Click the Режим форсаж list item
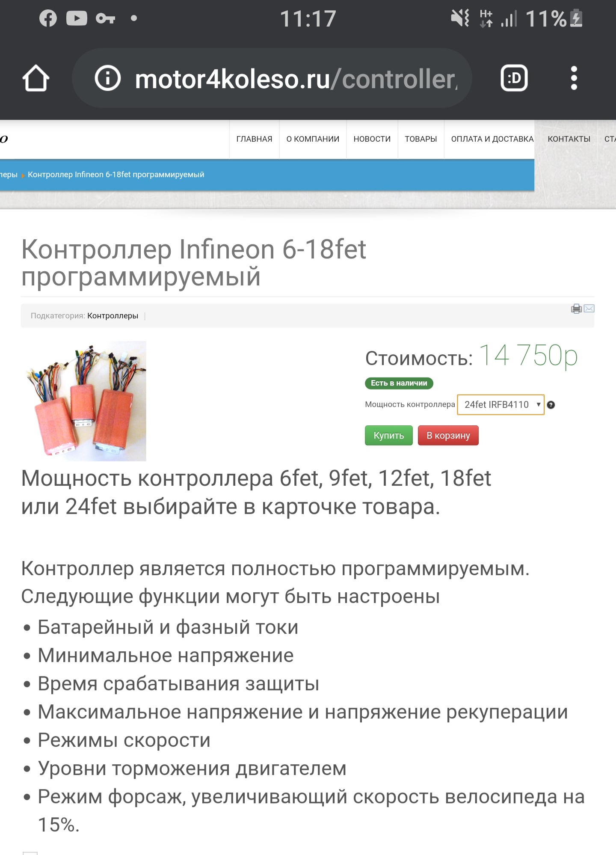 [311, 811]
